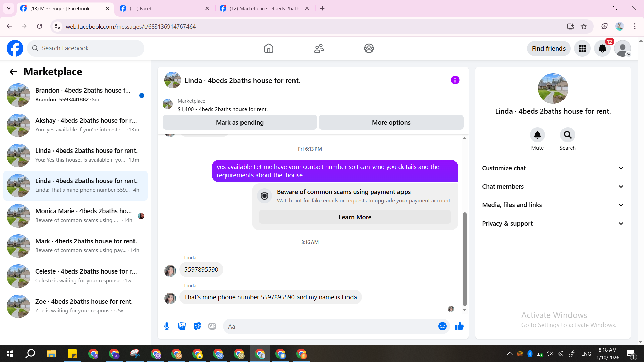Send a thumbs up like
The image size is (644, 362).
pos(459,326)
